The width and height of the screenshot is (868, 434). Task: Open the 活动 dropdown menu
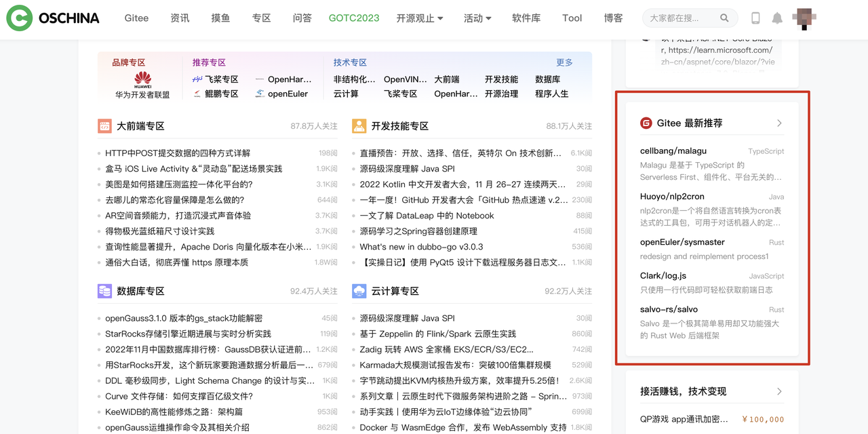tap(477, 18)
